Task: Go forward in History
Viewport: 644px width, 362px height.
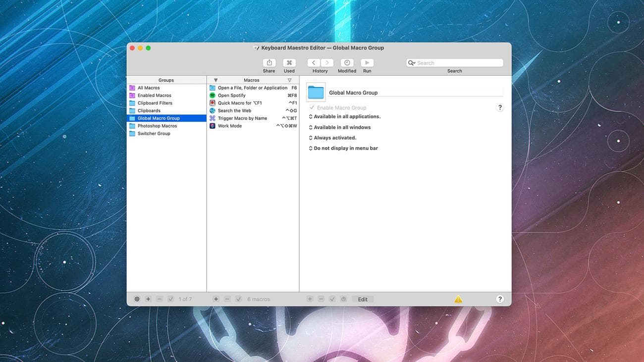Action: [327, 63]
